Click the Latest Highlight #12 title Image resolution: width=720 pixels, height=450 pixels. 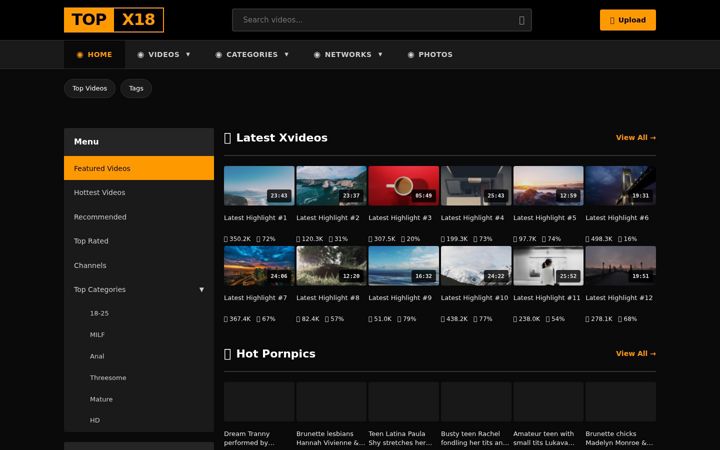coord(619,298)
